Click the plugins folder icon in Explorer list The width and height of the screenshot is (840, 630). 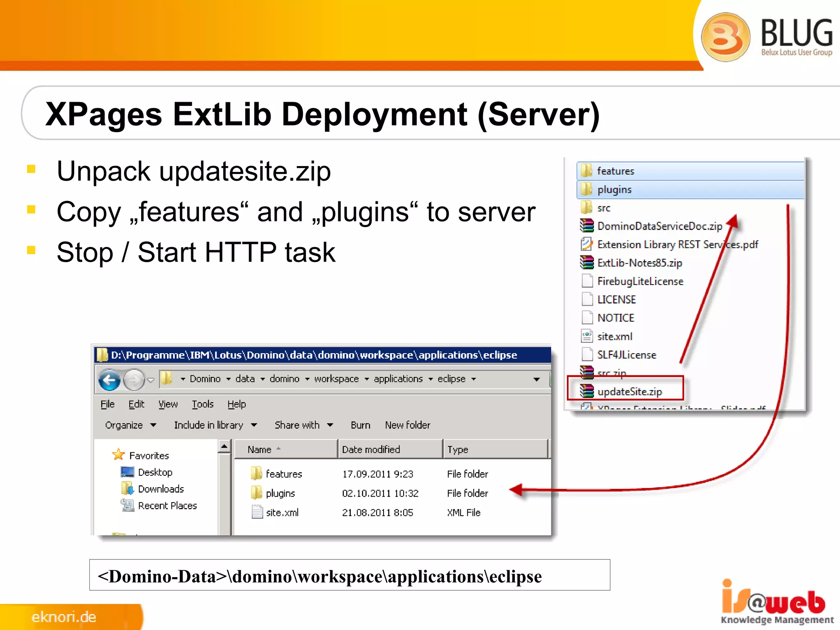click(x=256, y=492)
